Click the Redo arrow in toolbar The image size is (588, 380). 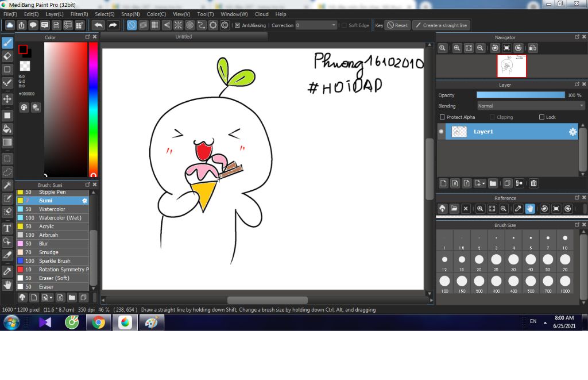pyautogui.click(x=113, y=25)
